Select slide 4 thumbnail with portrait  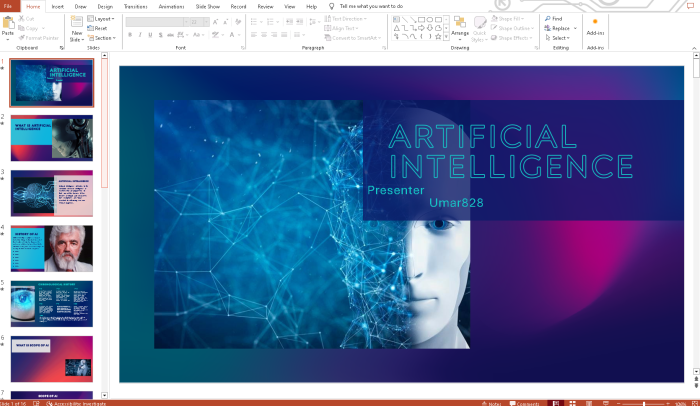click(52, 248)
